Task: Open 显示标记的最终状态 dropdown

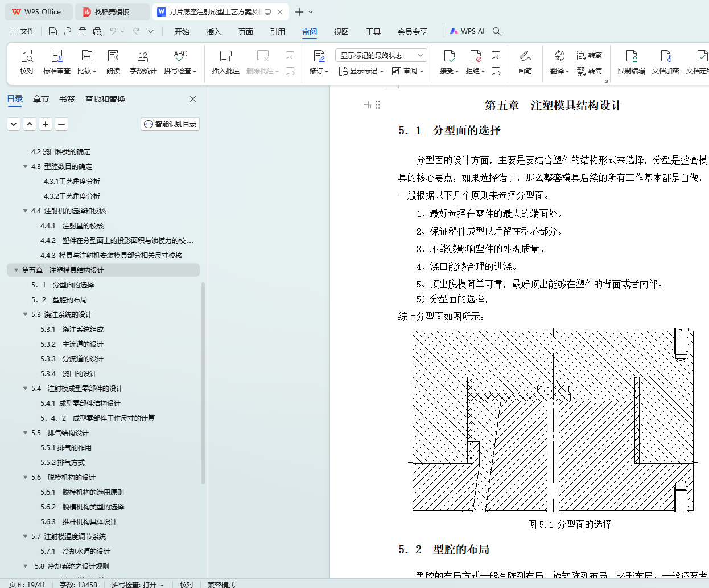Action: coord(381,55)
